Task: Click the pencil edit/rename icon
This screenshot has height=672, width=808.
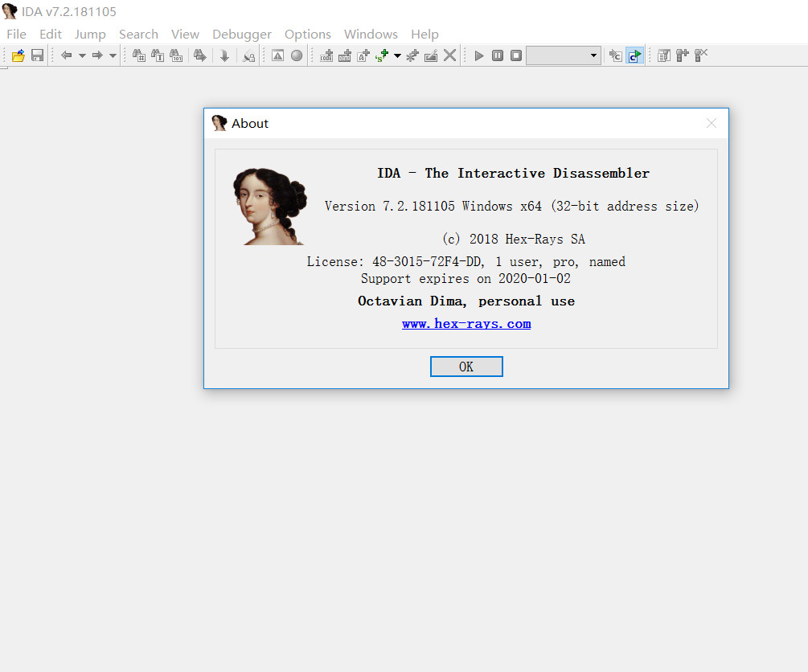Action: click(431, 55)
